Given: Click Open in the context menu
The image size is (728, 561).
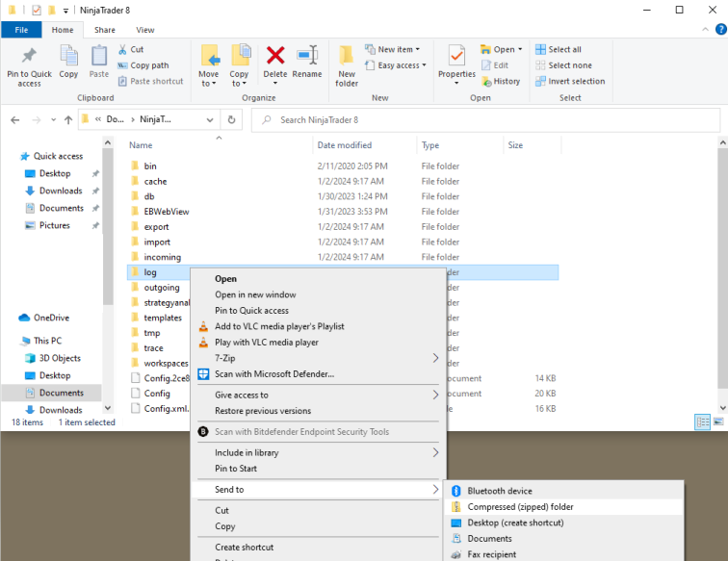Looking at the screenshot, I should 318,279.
